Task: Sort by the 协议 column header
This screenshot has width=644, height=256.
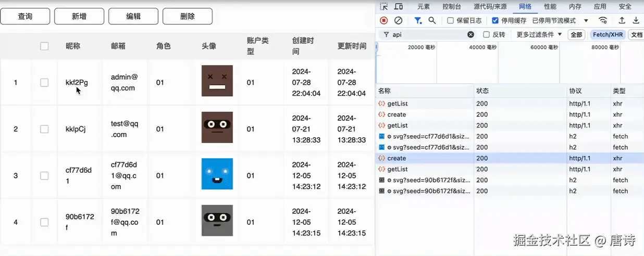Action: pyautogui.click(x=589, y=91)
